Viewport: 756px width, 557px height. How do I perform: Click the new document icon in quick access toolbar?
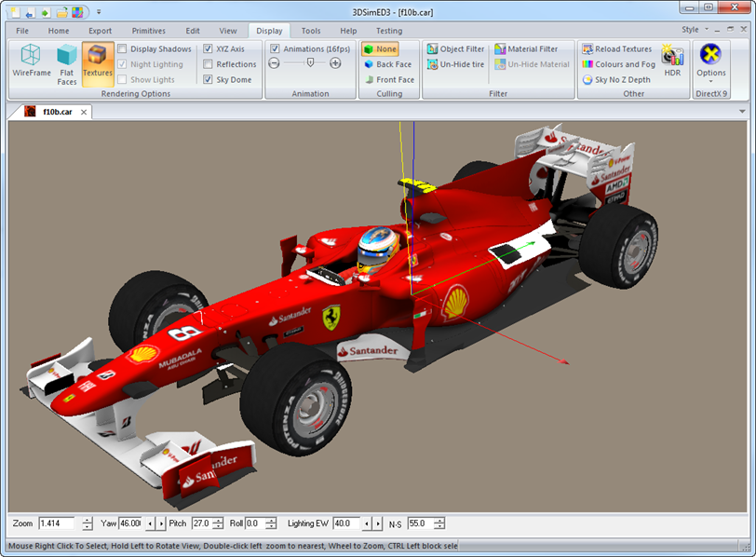point(16,12)
